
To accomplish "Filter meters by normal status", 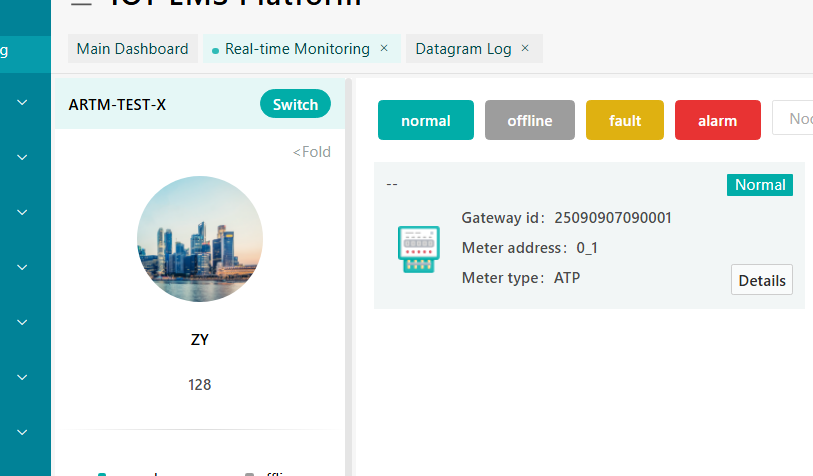I will (426, 120).
